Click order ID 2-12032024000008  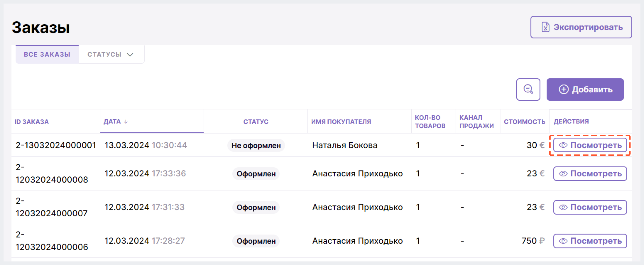click(x=52, y=173)
